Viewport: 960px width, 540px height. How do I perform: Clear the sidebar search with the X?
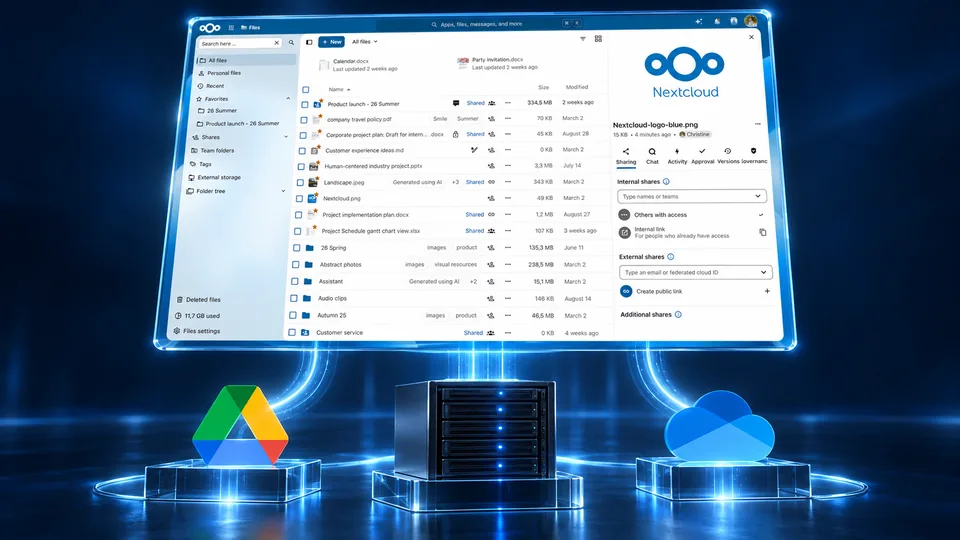pos(276,43)
